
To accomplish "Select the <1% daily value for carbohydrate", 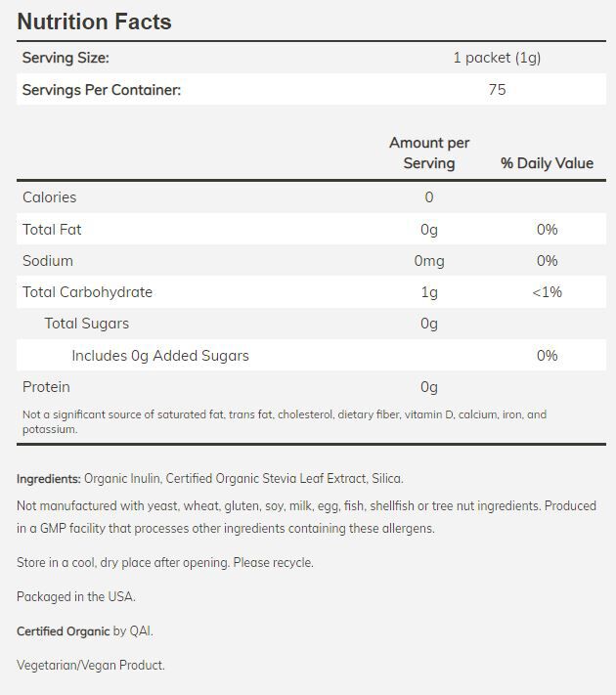I will (547, 292).
